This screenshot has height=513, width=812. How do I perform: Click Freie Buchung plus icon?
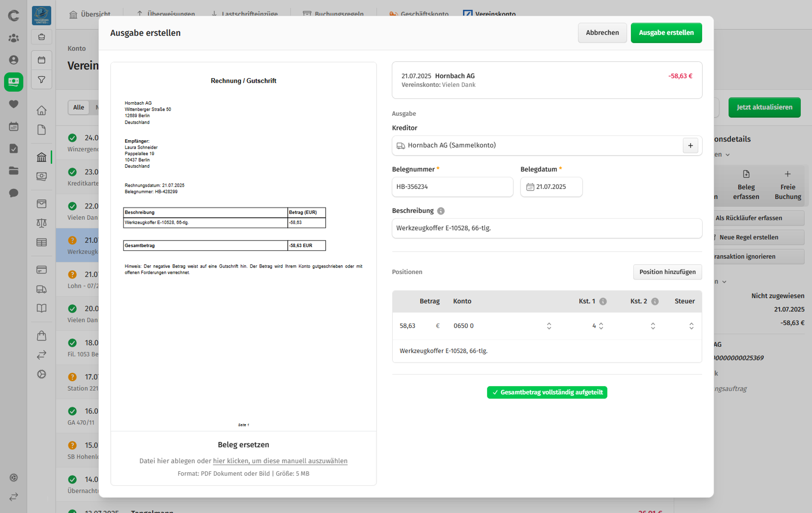(787, 174)
